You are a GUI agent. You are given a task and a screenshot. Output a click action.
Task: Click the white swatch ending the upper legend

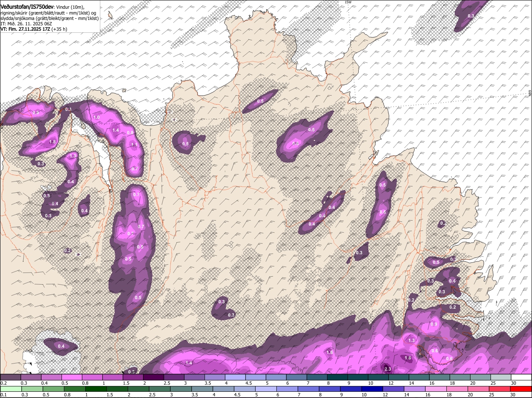click(521, 377)
